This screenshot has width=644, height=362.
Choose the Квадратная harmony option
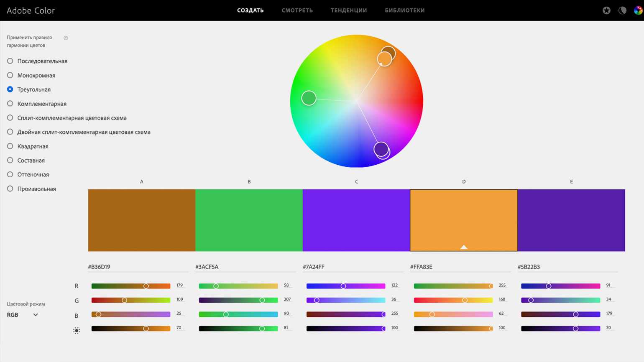pos(10,146)
